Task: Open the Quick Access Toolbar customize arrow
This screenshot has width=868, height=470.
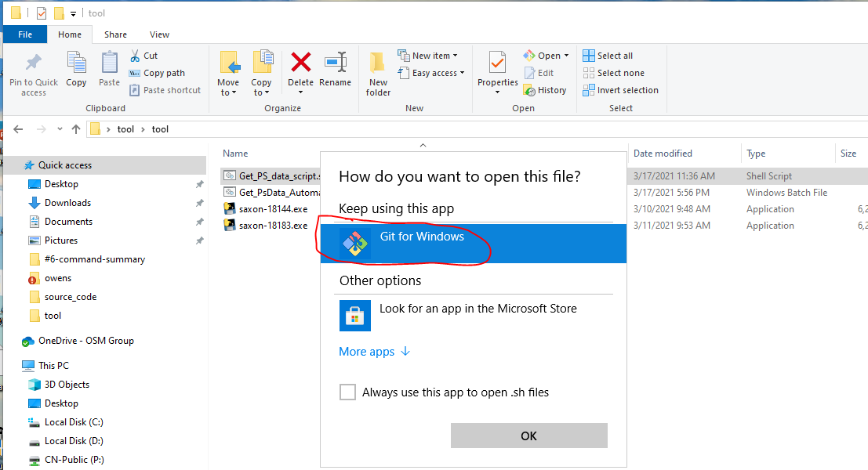Action: (73, 14)
